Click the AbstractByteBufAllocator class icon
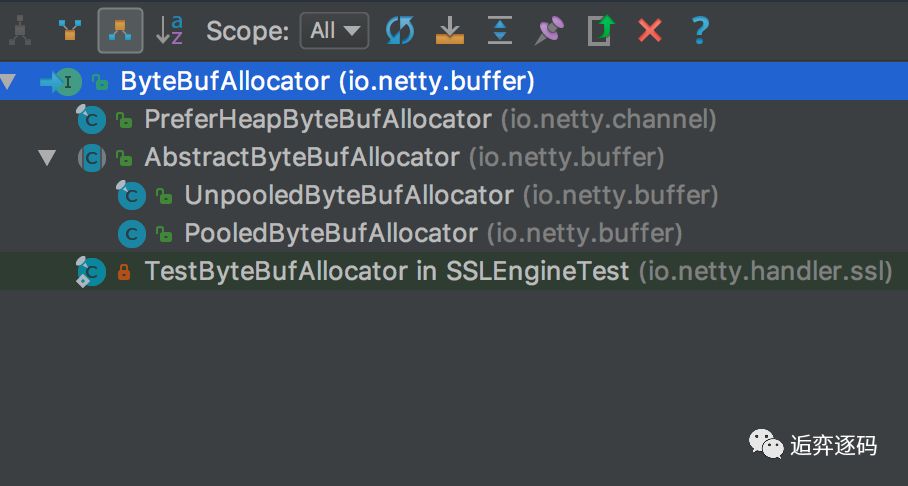This screenshot has width=908, height=486. coord(92,158)
